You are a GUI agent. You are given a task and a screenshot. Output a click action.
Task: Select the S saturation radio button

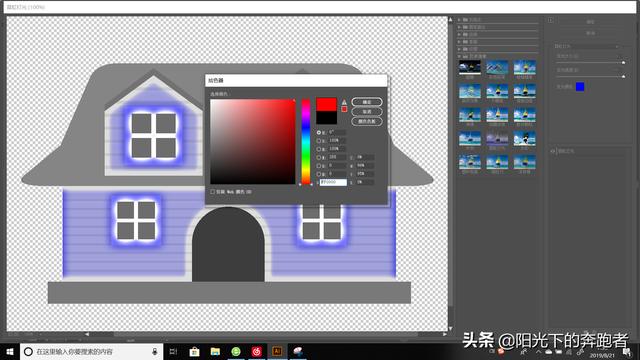(x=319, y=141)
